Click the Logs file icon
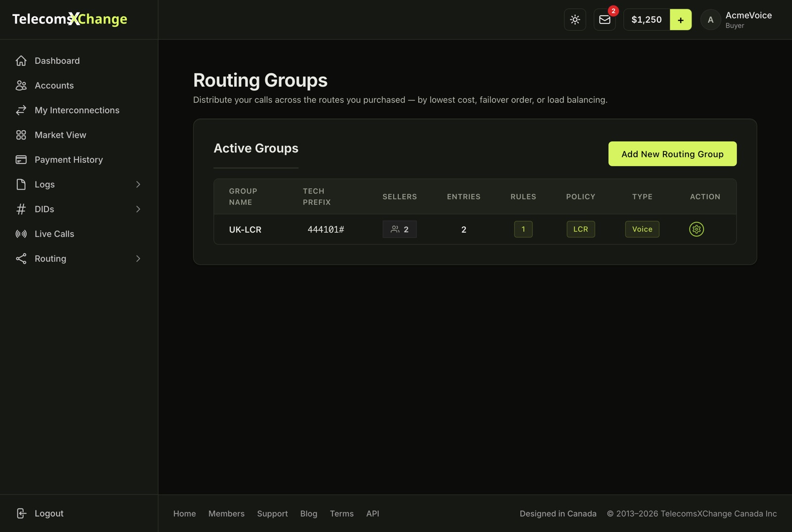The image size is (792, 532). (21, 184)
